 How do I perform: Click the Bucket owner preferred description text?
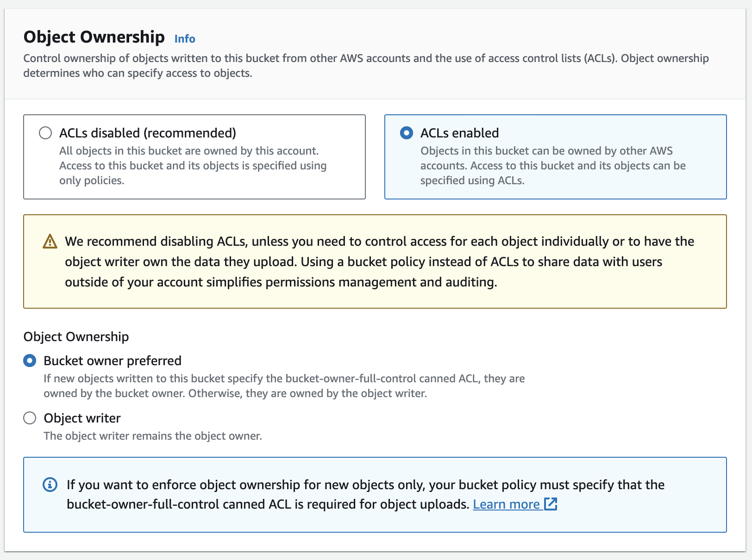tap(284, 386)
